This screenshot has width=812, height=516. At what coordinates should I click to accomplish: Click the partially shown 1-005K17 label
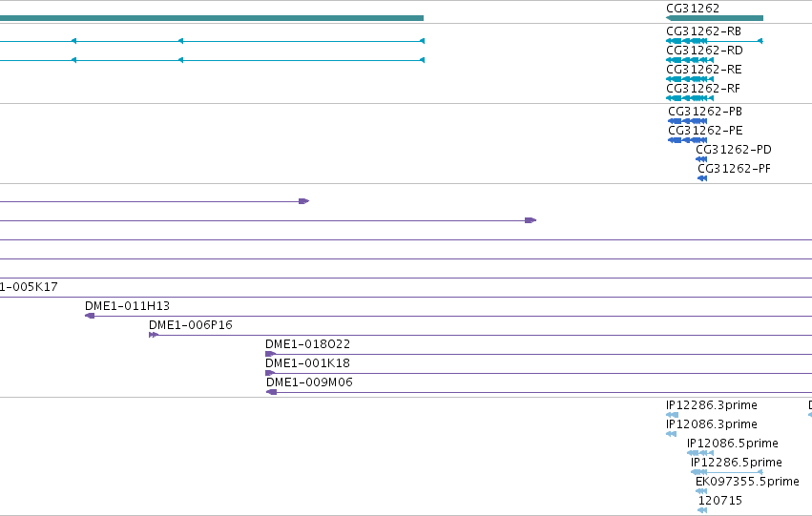pyautogui.click(x=29, y=287)
